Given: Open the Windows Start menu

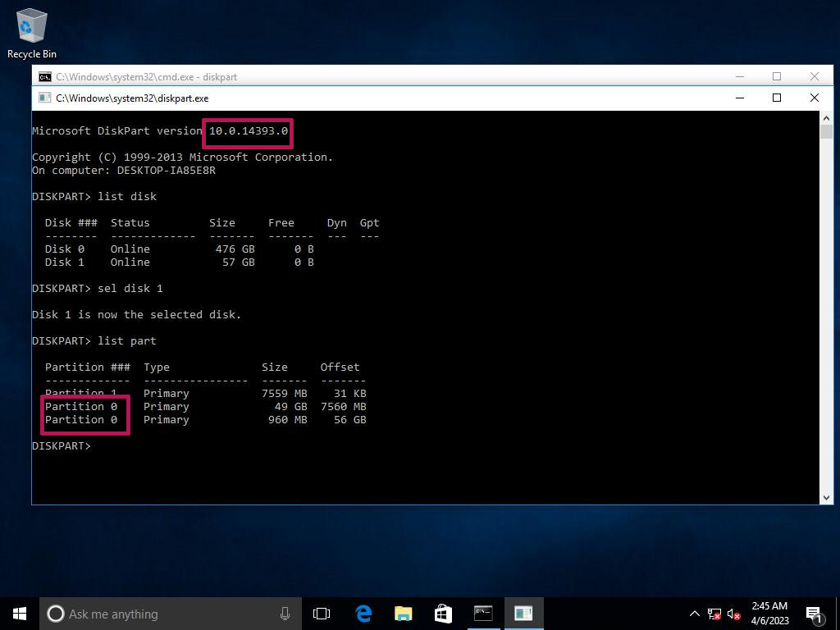Looking at the screenshot, I should pos(20,614).
